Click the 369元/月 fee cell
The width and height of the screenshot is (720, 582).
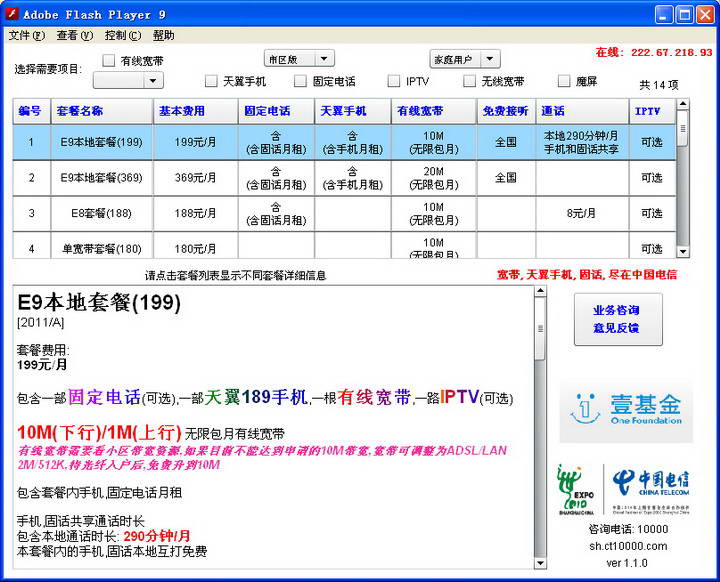pyautogui.click(x=196, y=178)
